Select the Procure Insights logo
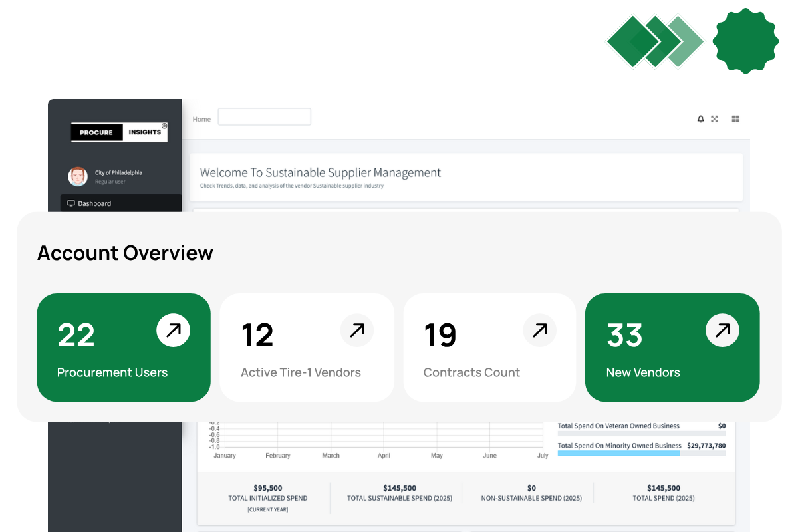This screenshot has height=532, width=798. click(x=119, y=132)
